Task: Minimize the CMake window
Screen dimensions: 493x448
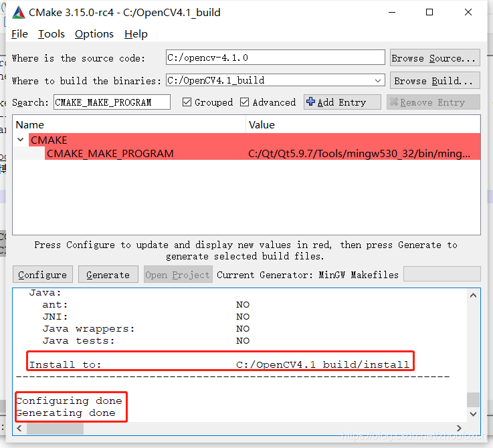Action: click(x=392, y=12)
